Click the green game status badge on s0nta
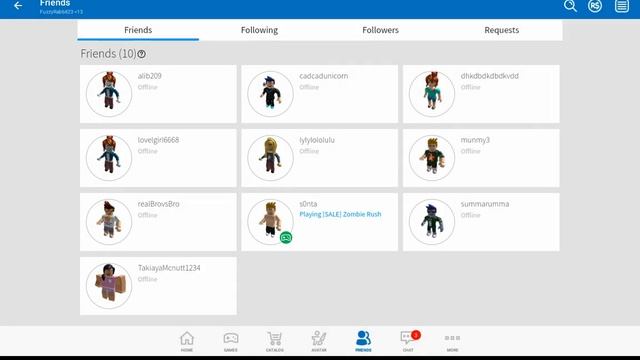 [286, 237]
